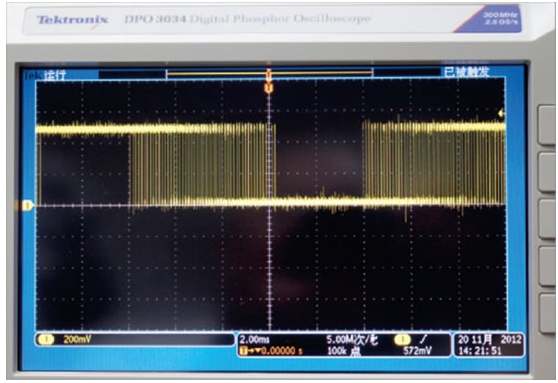The image size is (558, 383).
Task: Push the lowest side bezel button
Action: click(x=547, y=313)
